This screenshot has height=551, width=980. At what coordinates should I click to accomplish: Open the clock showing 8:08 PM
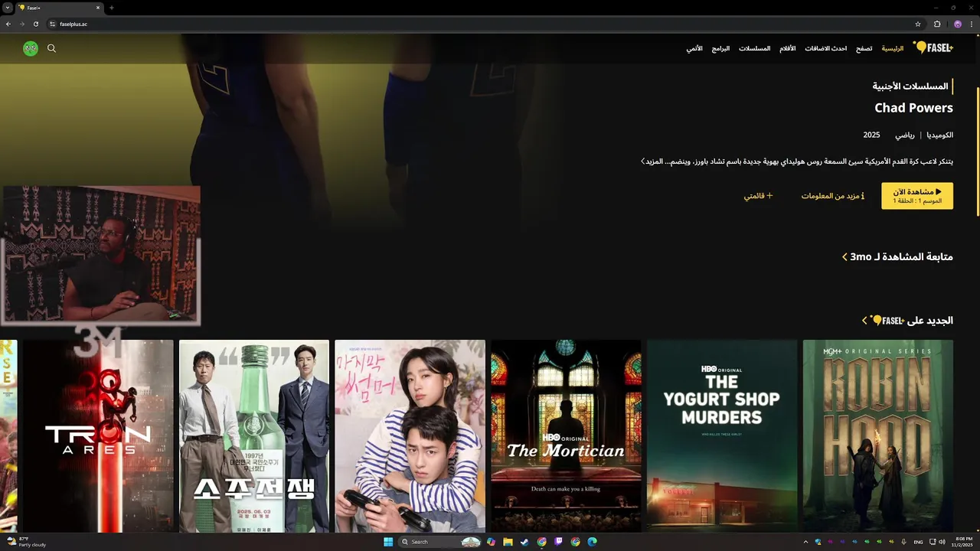click(x=962, y=542)
